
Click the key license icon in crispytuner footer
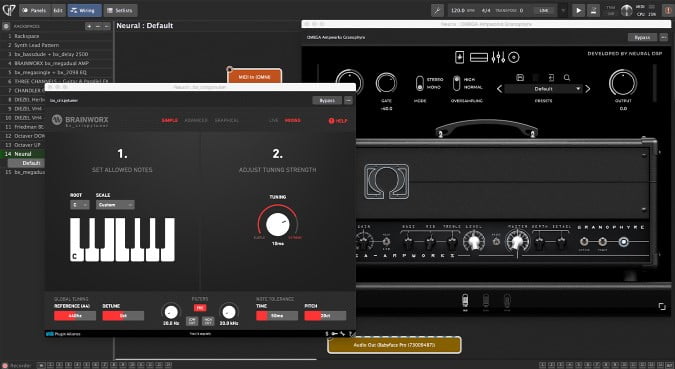coord(334,334)
